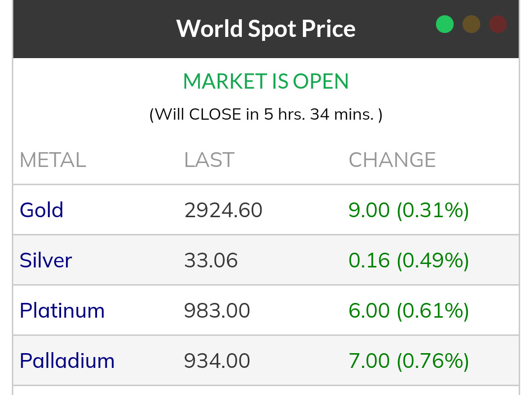This screenshot has width=532, height=395.
Task: Click the LAST column header
Action: (209, 160)
